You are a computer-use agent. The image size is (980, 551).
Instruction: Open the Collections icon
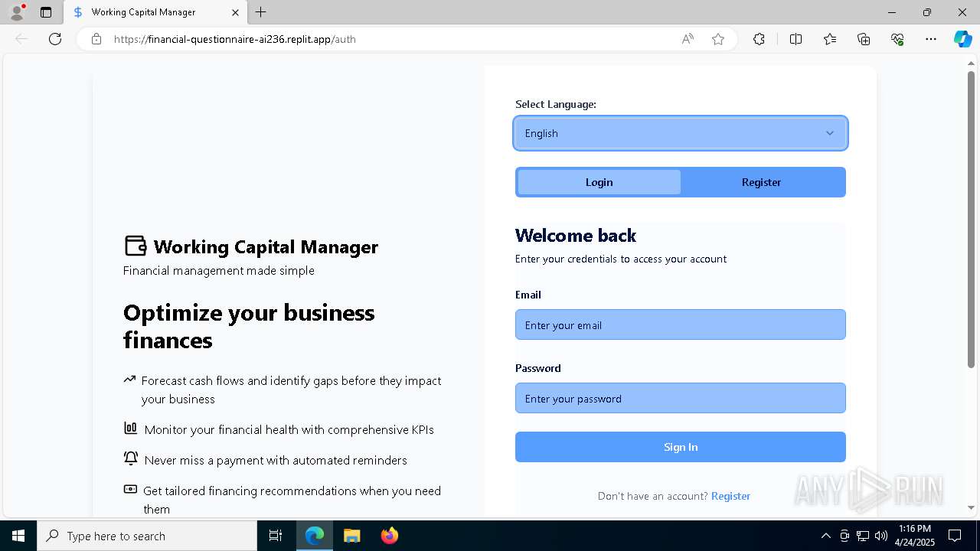[864, 39]
